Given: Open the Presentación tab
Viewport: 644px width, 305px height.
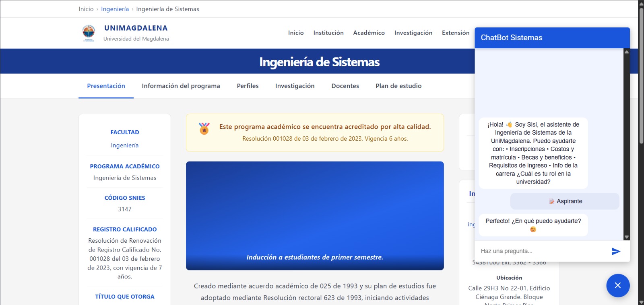Looking at the screenshot, I should click(106, 86).
